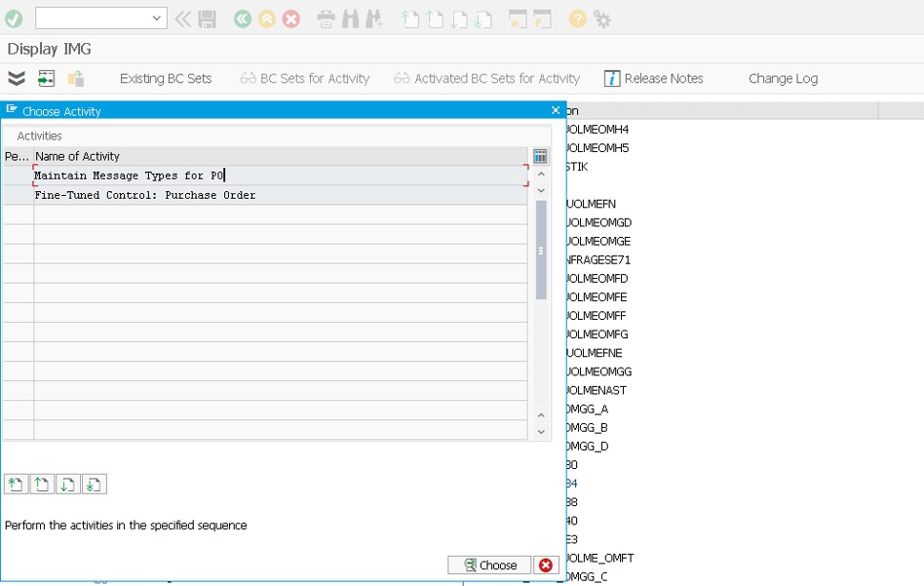Click the OLMEOMFD entry in background list
This screenshot has width=924, height=586.
597,278
